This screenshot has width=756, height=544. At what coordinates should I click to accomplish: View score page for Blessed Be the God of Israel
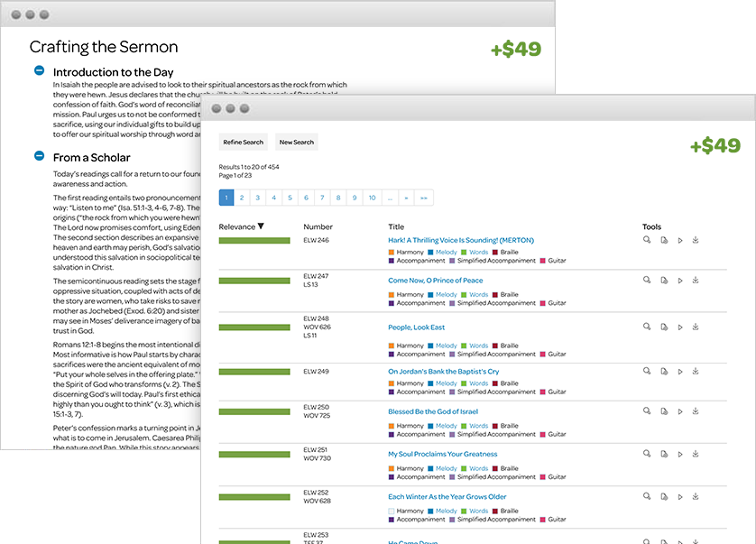tap(664, 411)
